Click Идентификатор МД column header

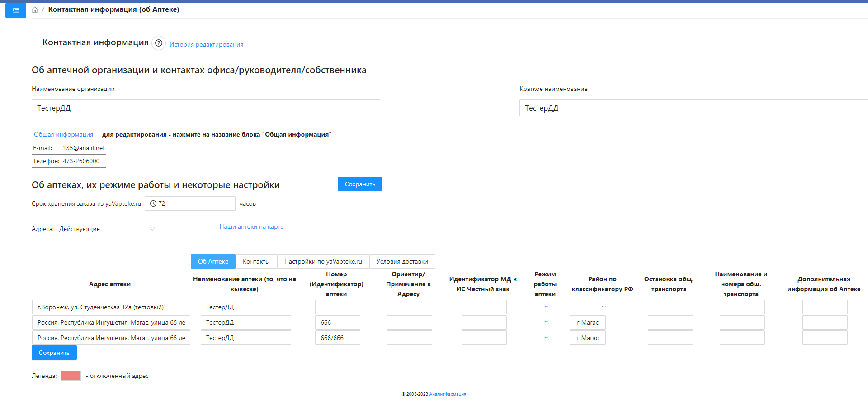pyautogui.click(x=483, y=284)
